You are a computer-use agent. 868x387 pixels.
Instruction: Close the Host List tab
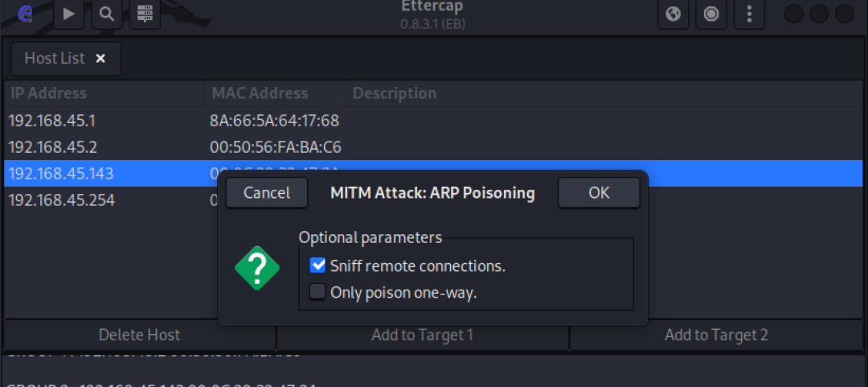click(100, 59)
